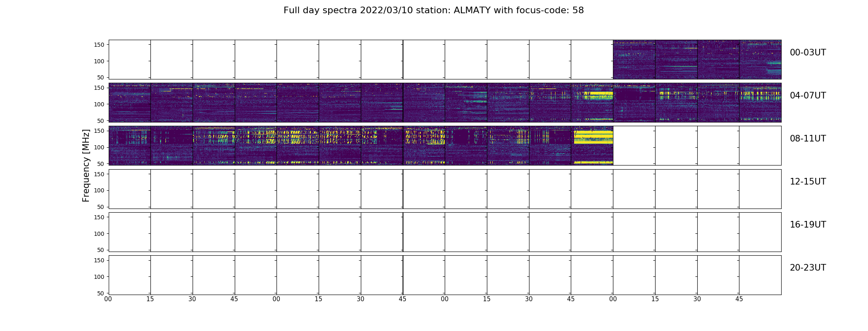Open the last spectrogram panel of the 00-03UT row

pyautogui.click(x=760, y=60)
